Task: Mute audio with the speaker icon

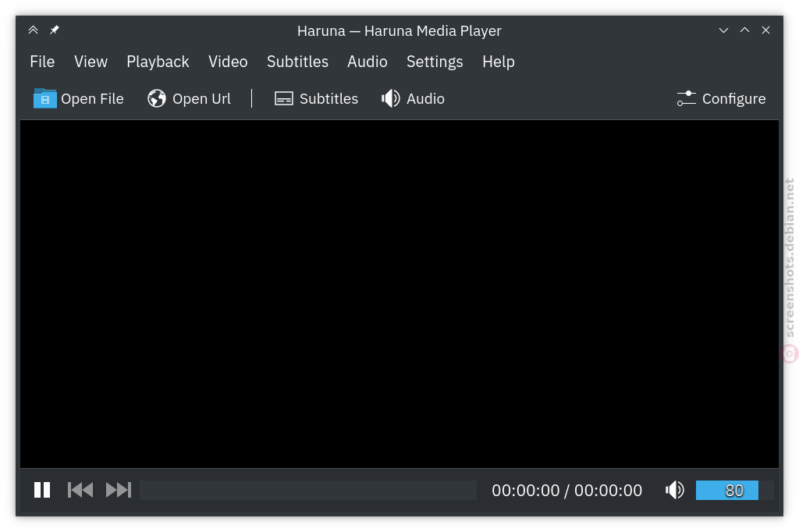Action: (x=674, y=490)
